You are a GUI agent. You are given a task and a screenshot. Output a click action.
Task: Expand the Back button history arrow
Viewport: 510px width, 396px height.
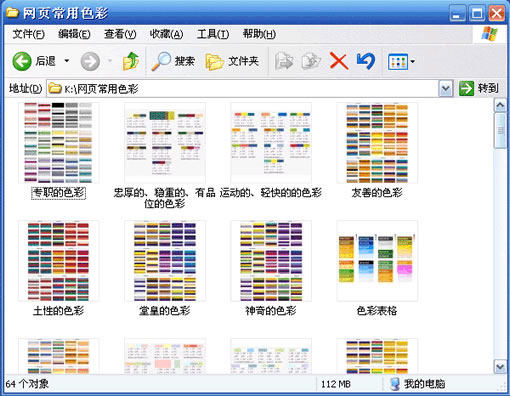(x=67, y=61)
